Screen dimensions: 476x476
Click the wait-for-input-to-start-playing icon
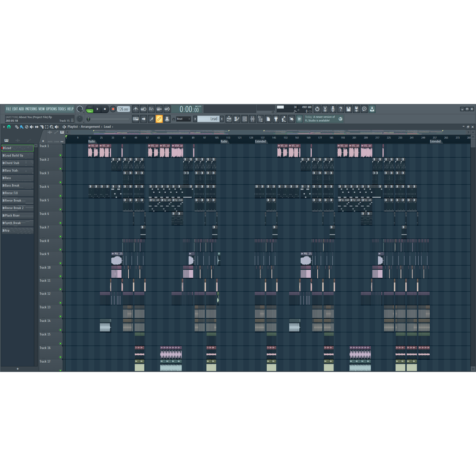[144, 109]
